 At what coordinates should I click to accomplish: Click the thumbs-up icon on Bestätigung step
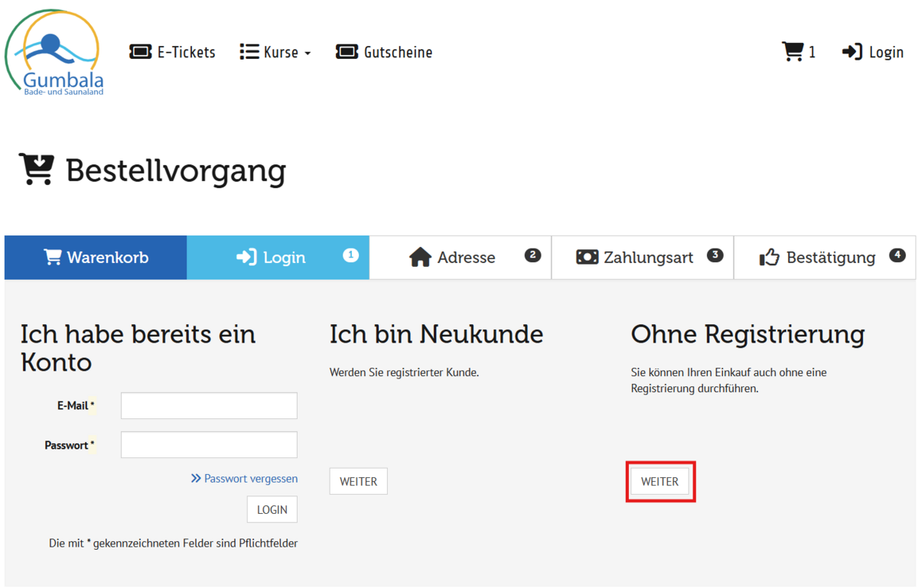coord(769,258)
